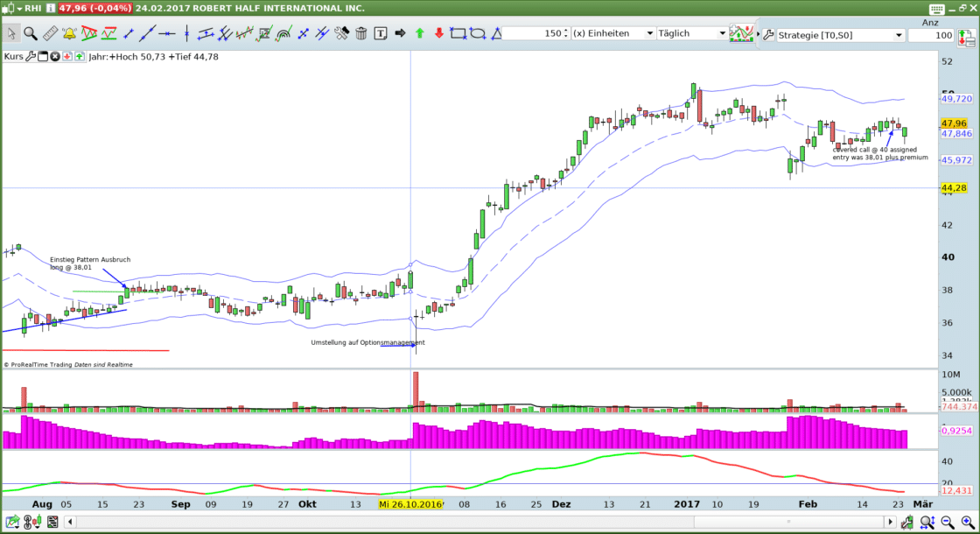Select the single blue cross-line tool

[303, 33]
